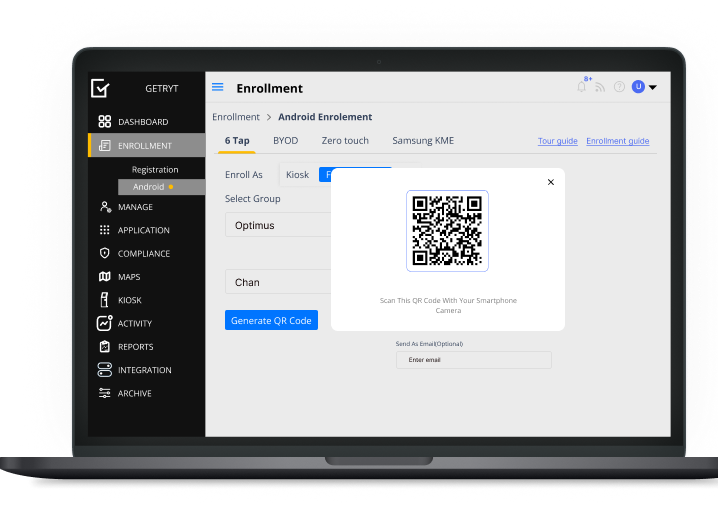Click the Send As Email(Optional) label

(x=429, y=343)
